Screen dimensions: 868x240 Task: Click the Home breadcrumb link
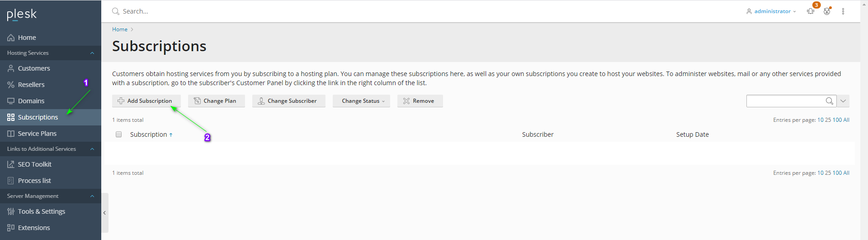(x=120, y=29)
